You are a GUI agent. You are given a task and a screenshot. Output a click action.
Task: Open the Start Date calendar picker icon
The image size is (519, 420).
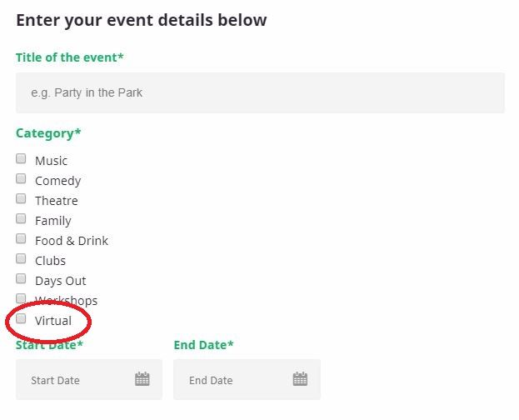[142, 379]
